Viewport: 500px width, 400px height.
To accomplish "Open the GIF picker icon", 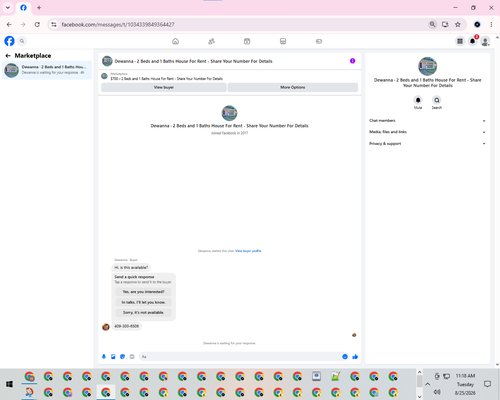I will coord(132,357).
